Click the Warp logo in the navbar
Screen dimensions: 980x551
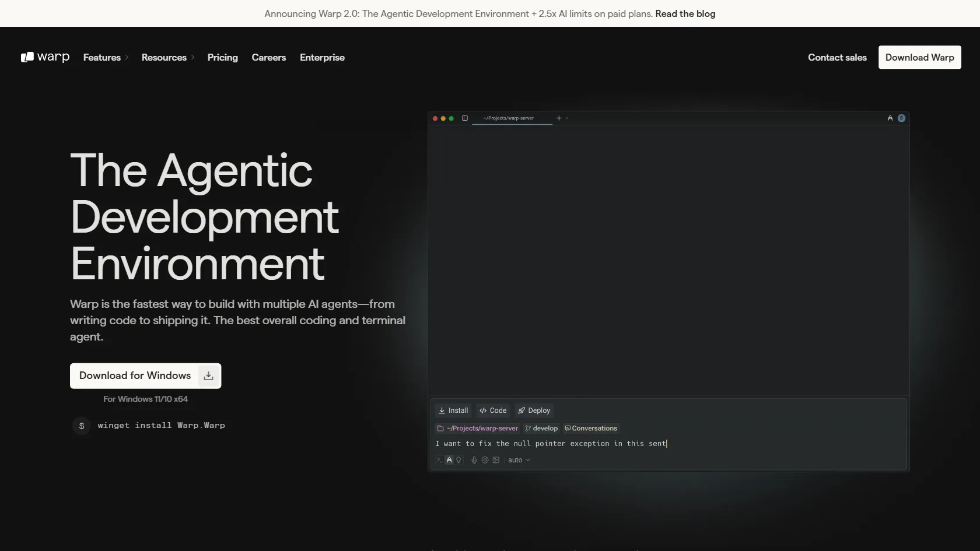click(45, 57)
